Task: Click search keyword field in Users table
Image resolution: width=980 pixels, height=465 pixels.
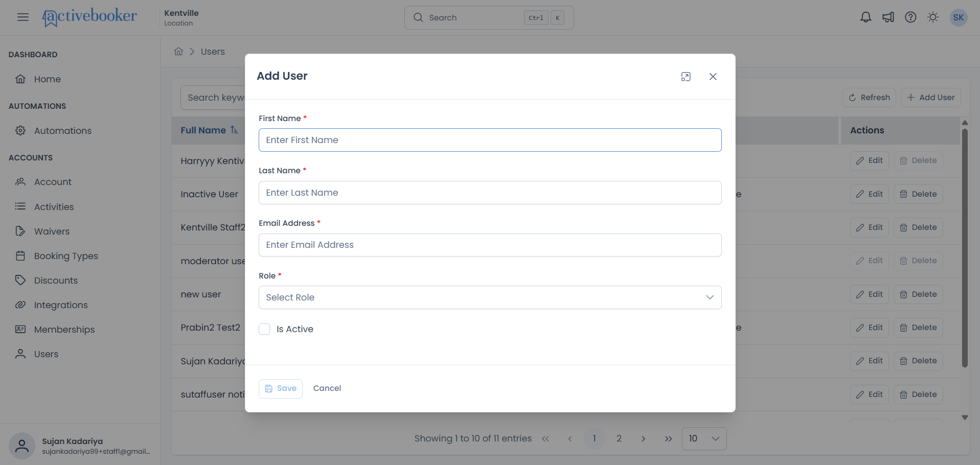Action: point(213,98)
